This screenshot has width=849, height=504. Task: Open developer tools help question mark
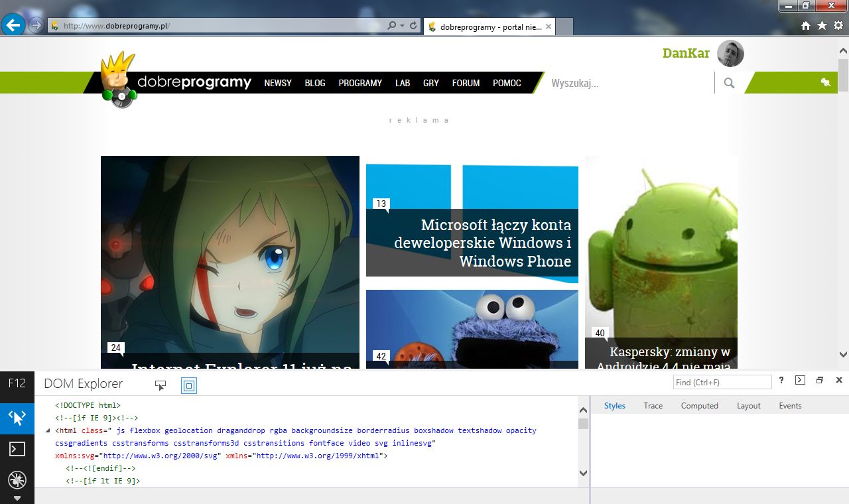(781, 381)
